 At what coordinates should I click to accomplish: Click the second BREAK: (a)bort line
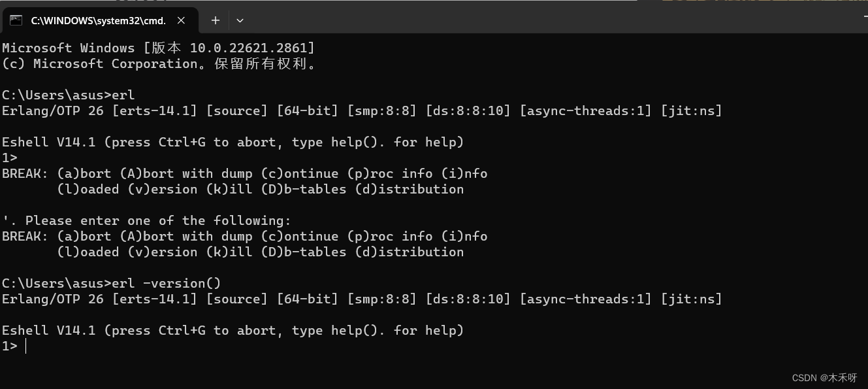(x=244, y=236)
